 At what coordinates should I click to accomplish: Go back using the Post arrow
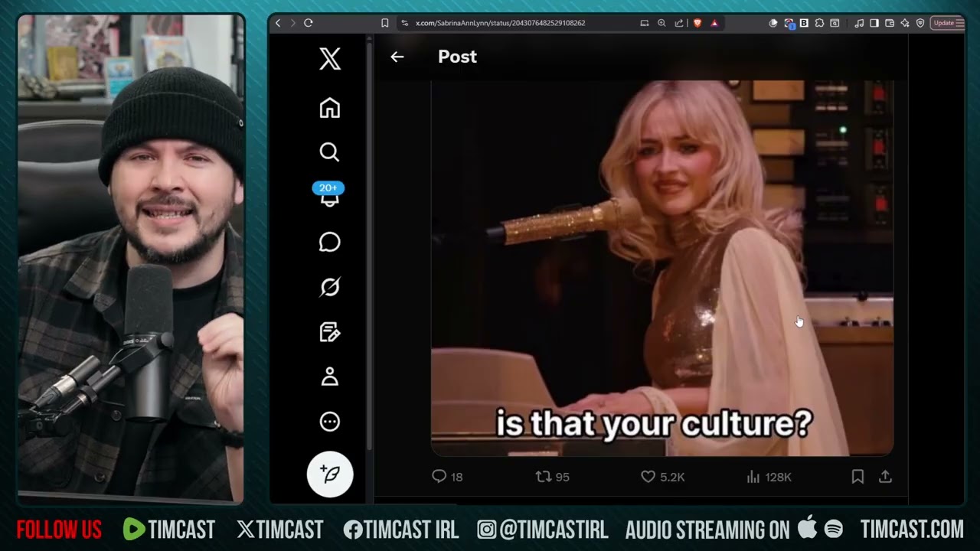[x=397, y=57]
